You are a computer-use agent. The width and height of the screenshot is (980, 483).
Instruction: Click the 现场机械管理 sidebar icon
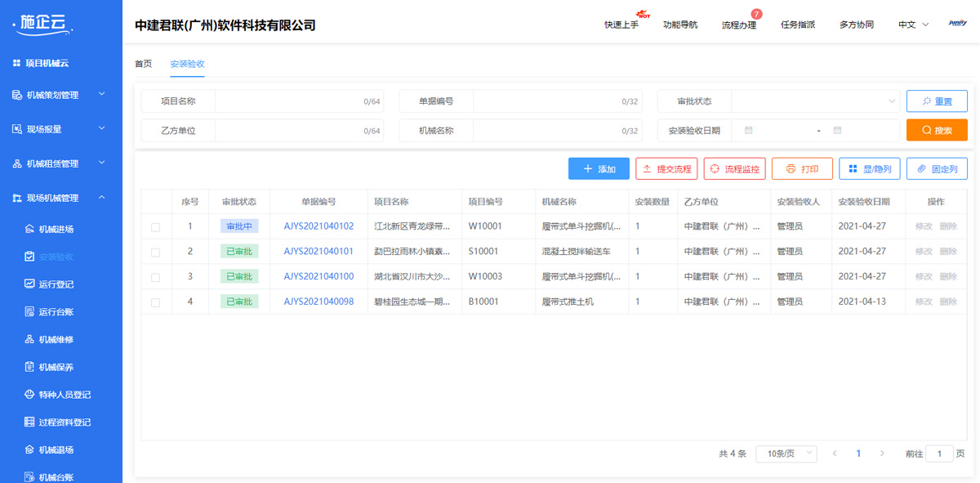17,198
